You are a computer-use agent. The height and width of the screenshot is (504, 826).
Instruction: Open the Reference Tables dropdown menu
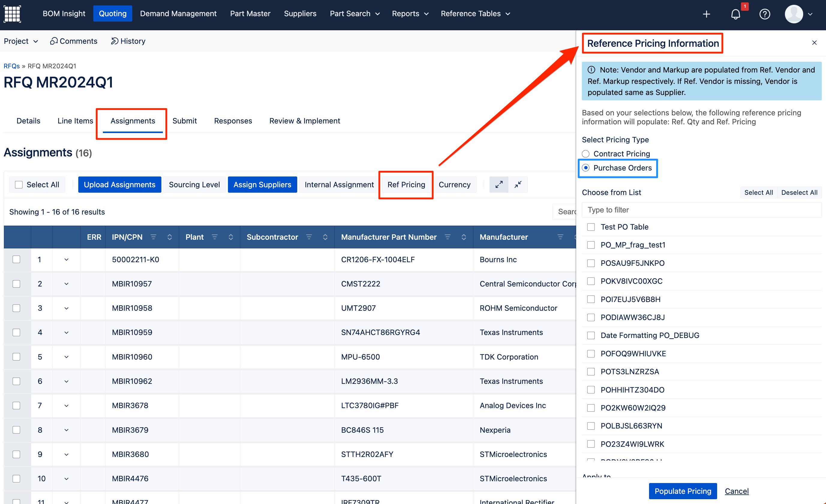point(475,13)
